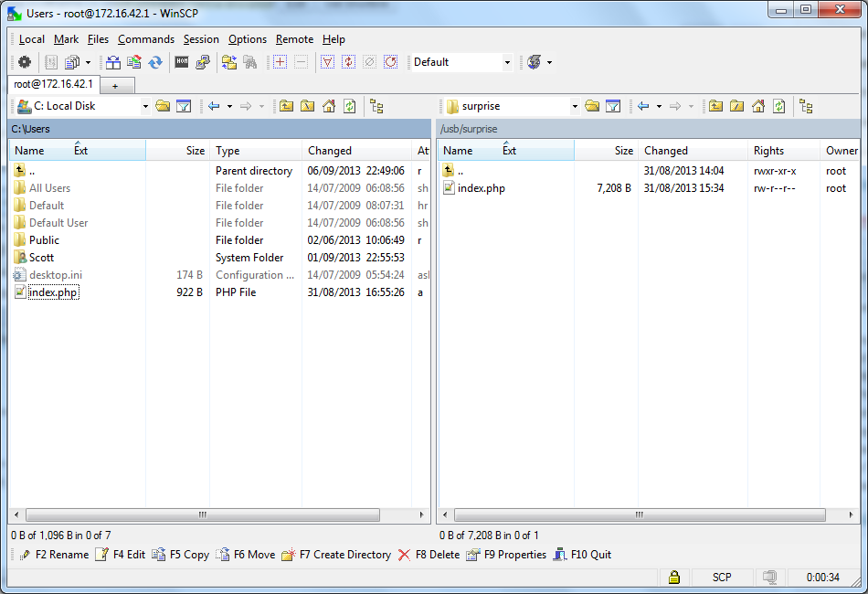Refresh the remote surprise directory
This screenshot has height=594, width=868.
(x=779, y=106)
